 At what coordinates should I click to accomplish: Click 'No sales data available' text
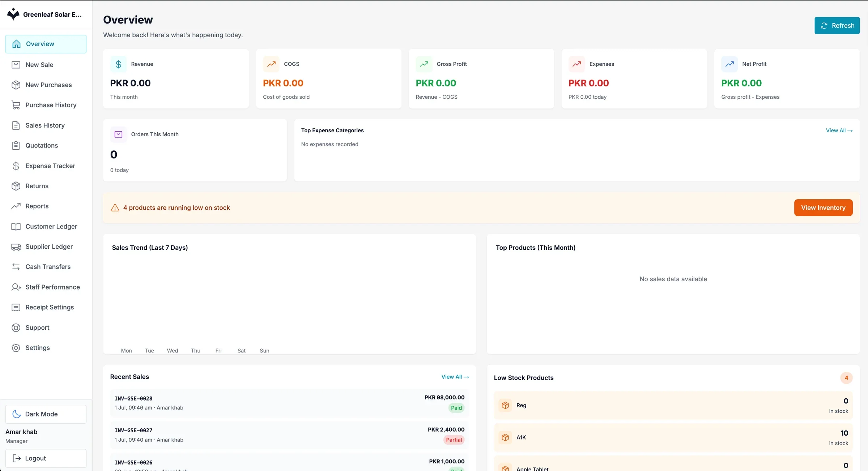click(673, 279)
